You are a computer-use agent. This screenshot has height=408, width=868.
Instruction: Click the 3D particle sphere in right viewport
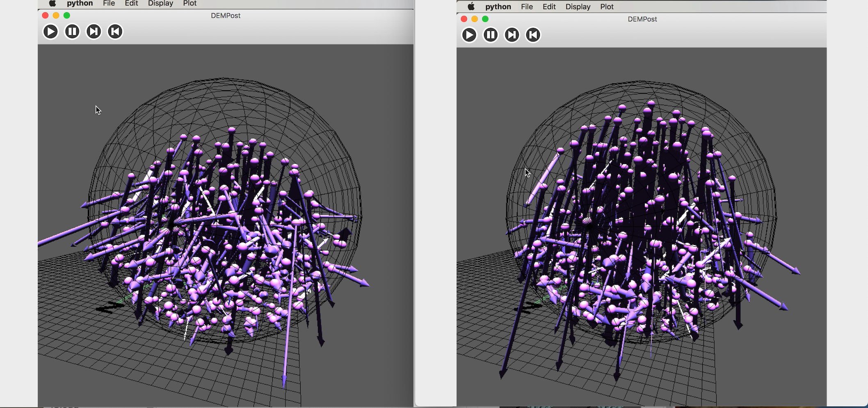[641, 213]
